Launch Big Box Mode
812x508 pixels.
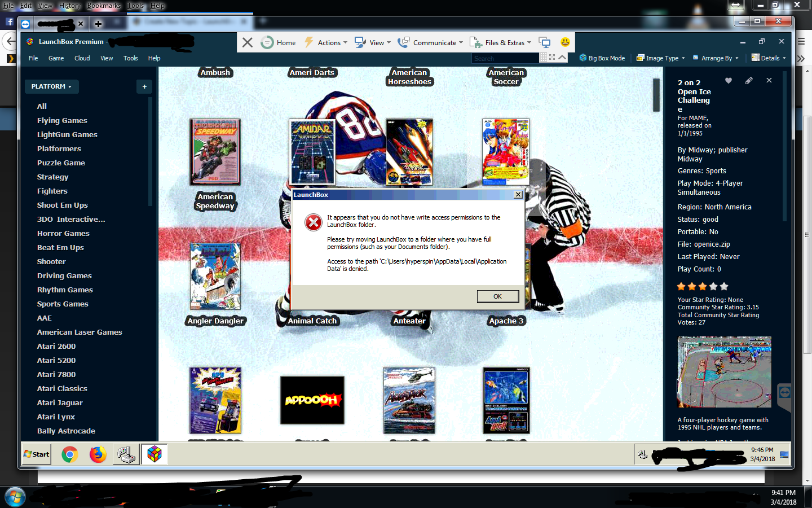pos(602,58)
